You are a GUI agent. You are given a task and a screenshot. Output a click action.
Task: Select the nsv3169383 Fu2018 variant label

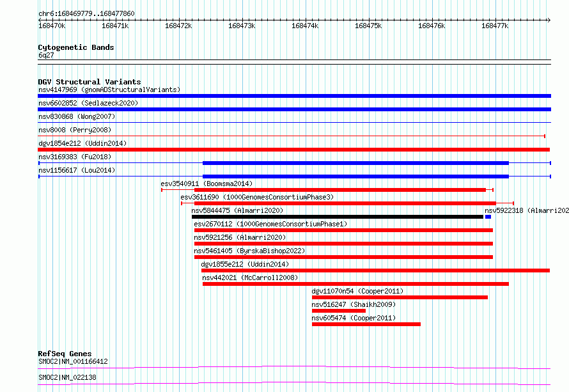coord(75,157)
